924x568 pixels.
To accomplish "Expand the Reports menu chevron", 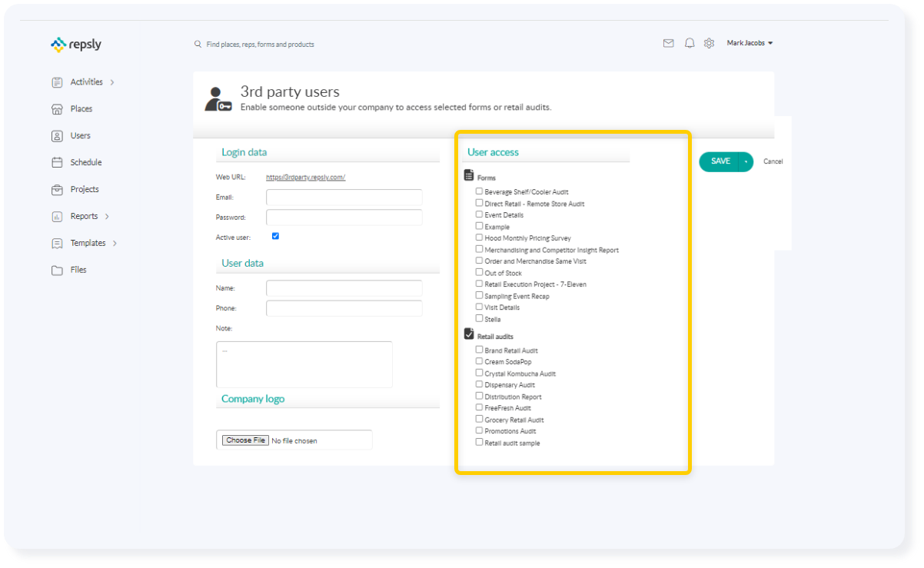I will point(107,217).
